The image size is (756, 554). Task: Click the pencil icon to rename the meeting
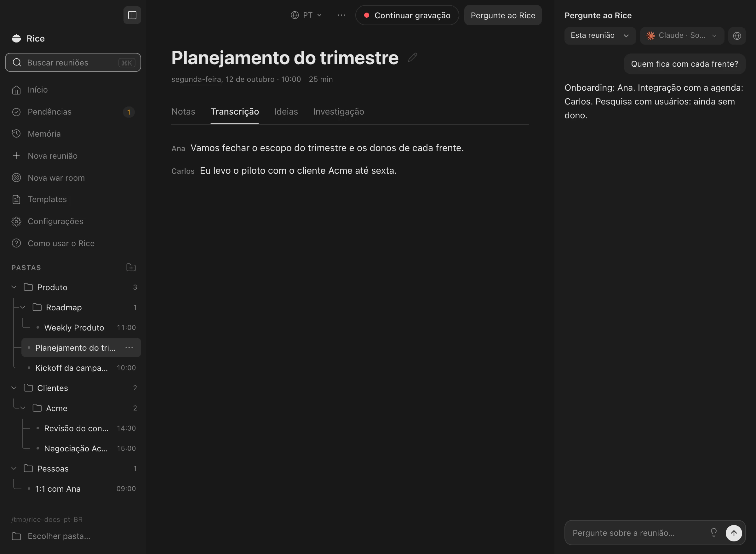click(412, 57)
